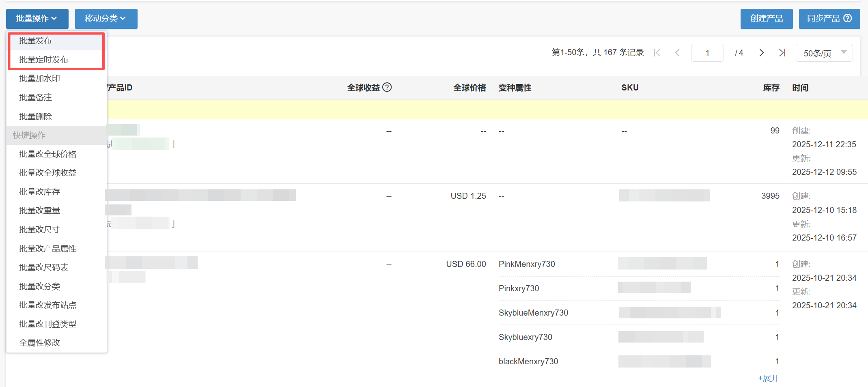Choose 批量加水印 in the menu
The image size is (868, 387).
(x=40, y=78)
